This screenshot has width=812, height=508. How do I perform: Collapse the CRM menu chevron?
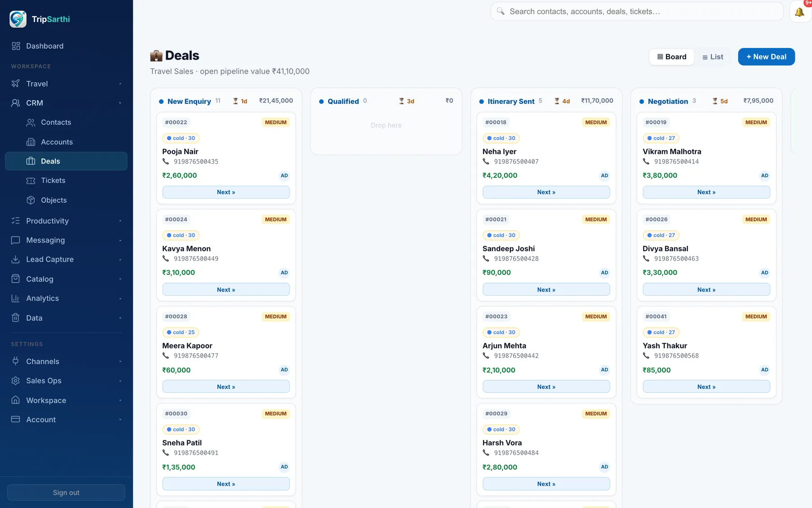point(120,103)
